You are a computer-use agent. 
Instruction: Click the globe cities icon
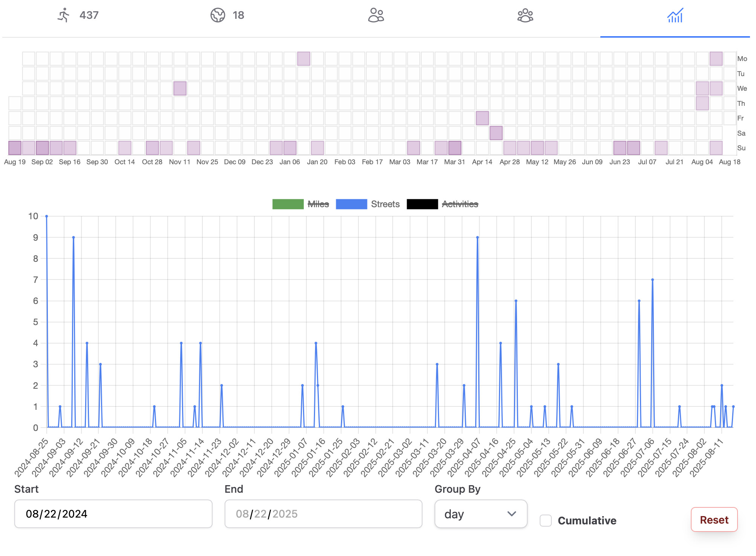tap(217, 15)
